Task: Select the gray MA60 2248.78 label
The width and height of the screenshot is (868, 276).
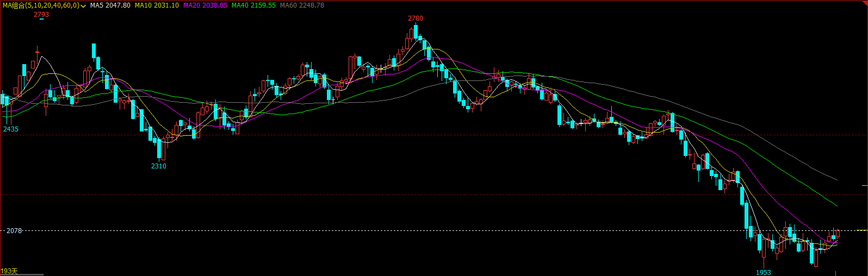Action: [x=302, y=5]
